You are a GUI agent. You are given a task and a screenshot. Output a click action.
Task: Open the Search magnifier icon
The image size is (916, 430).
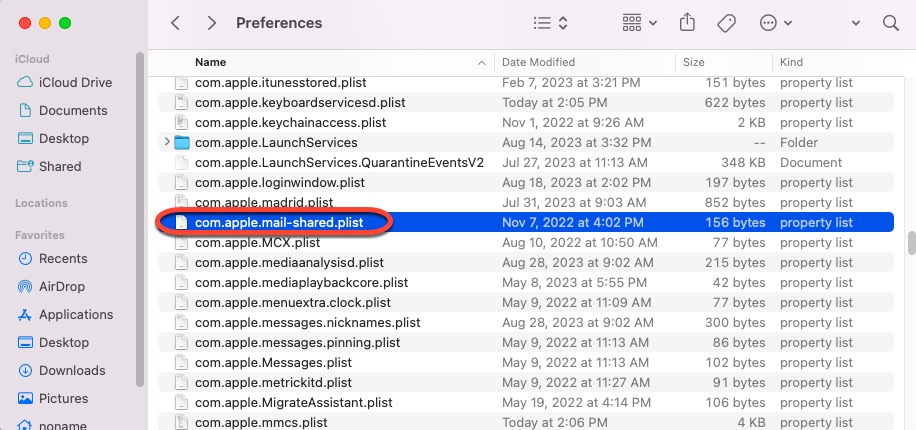[890, 22]
